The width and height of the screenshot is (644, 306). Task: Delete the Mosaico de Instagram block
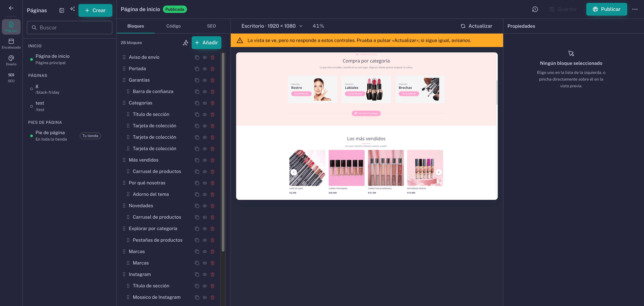pyautogui.click(x=212, y=297)
